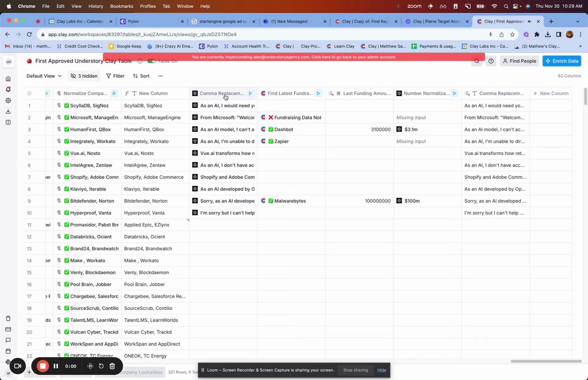Open the File menu in the macOS menu bar
The image size is (588, 380).
click(46, 6)
